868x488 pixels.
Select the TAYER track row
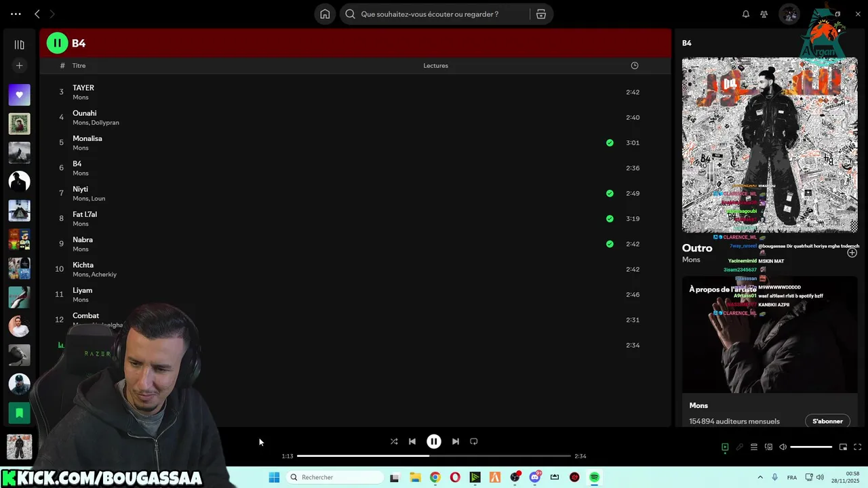pyautogui.click(x=355, y=92)
